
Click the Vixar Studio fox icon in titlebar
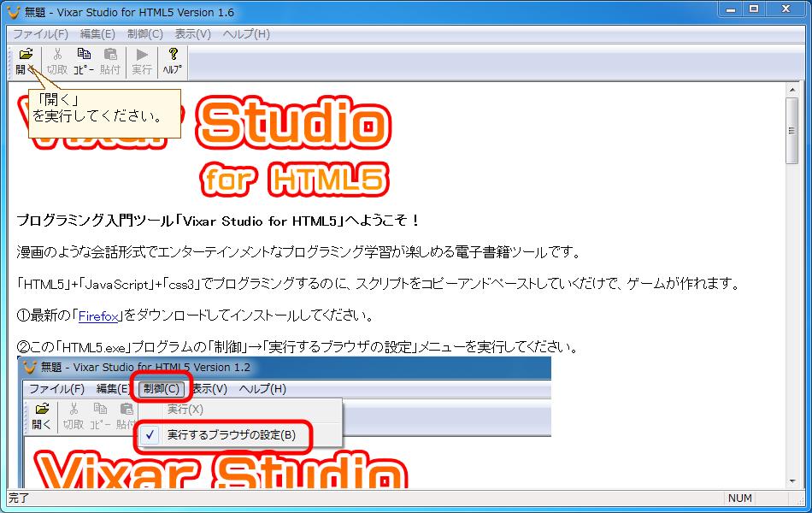[10, 11]
